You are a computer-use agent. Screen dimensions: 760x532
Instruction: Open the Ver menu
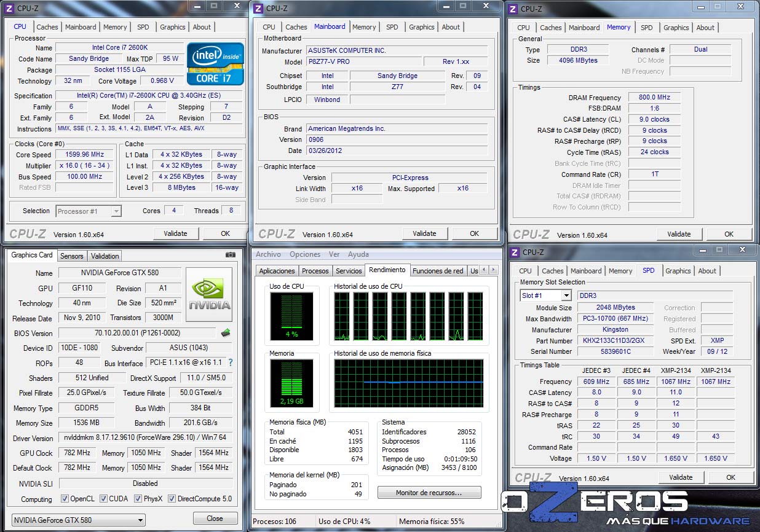334,254
